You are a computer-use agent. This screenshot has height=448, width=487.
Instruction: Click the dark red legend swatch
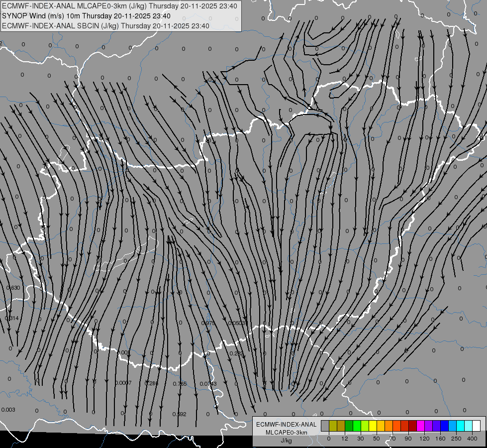click(412, 426)
